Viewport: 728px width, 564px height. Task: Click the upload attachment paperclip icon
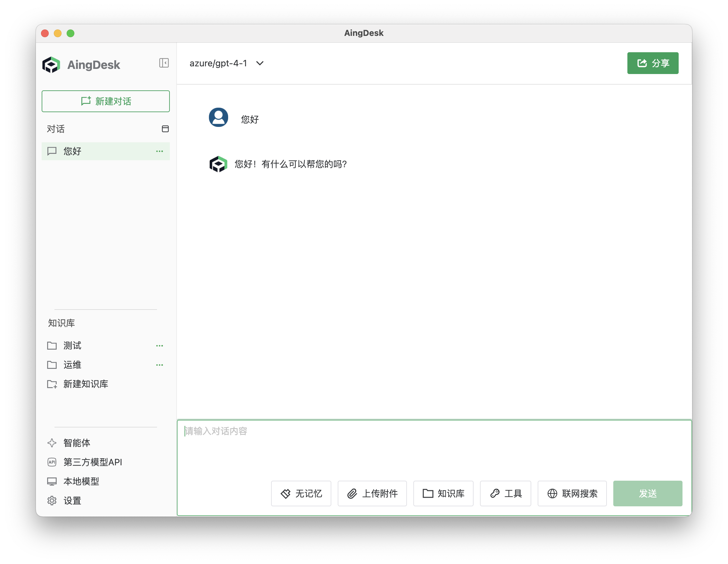(352, 494)
